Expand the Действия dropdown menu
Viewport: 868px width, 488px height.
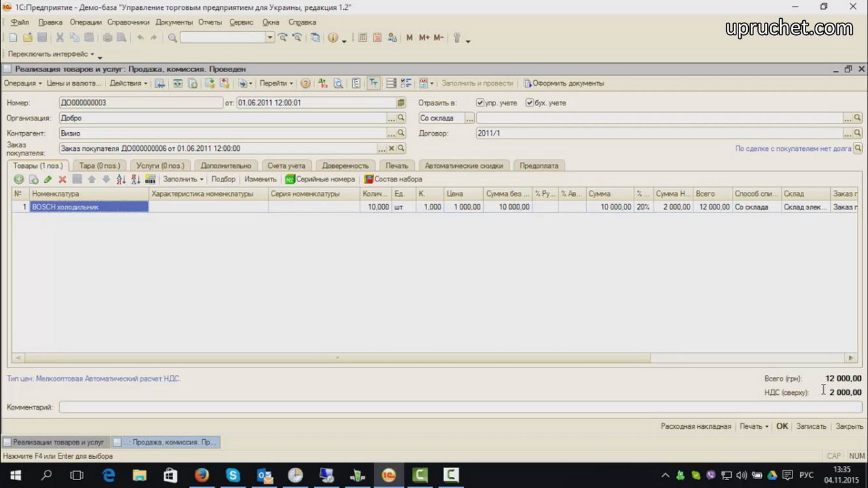(x=128, y=83)
